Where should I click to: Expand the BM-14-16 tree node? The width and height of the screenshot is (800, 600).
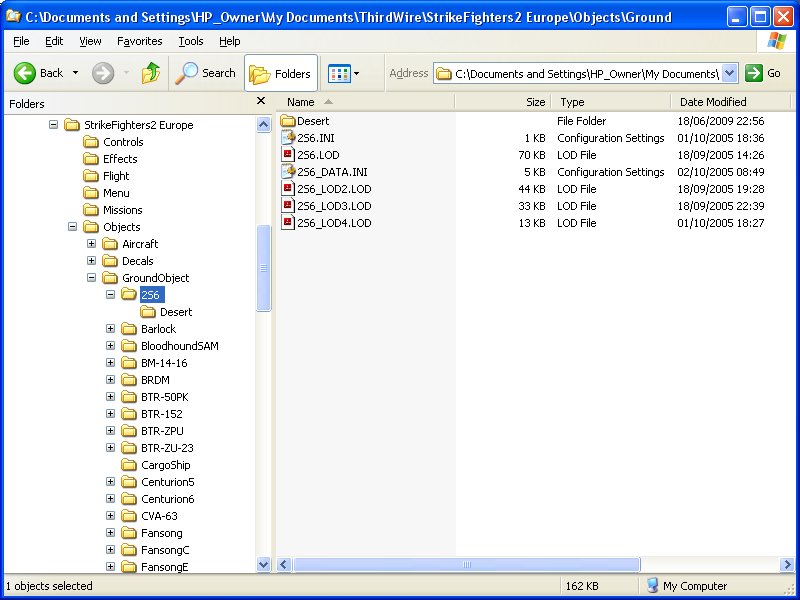pyautogui.click(x=110, y=363)
